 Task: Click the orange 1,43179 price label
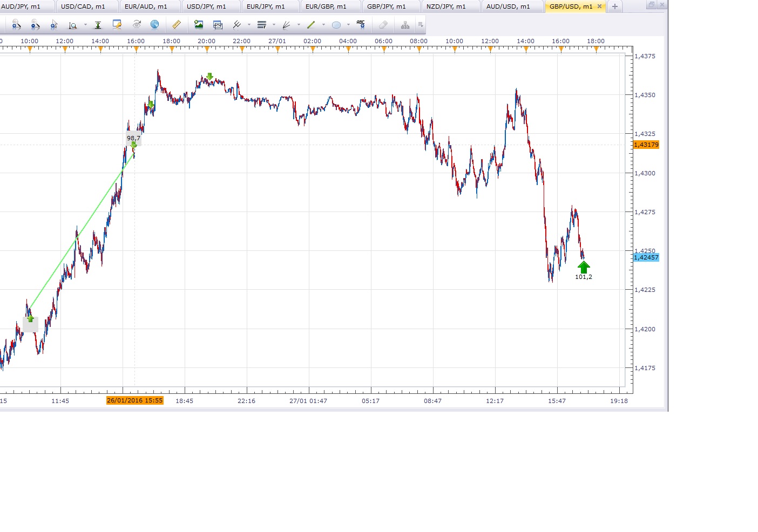(x=646, y=145)
